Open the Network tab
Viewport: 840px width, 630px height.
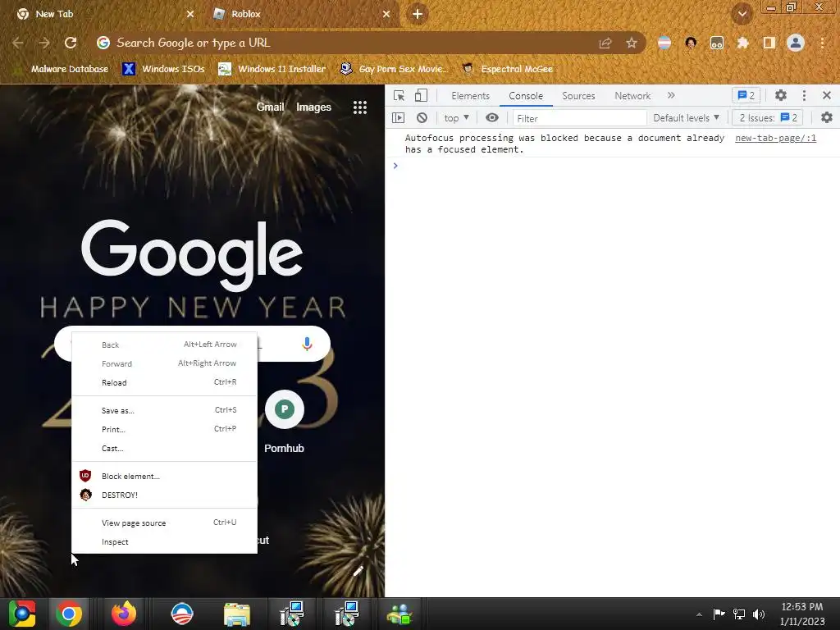[x=632, y=96]
